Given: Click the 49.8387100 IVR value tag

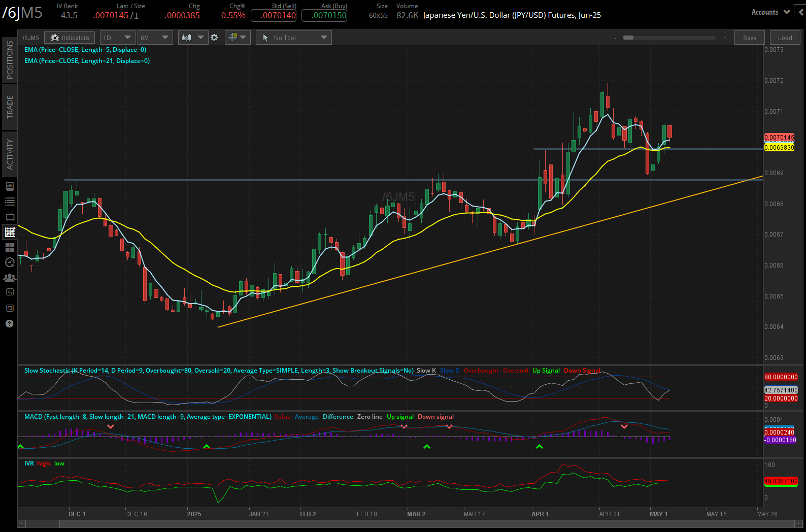Looking at the screenshot, I should click(781, 481).
